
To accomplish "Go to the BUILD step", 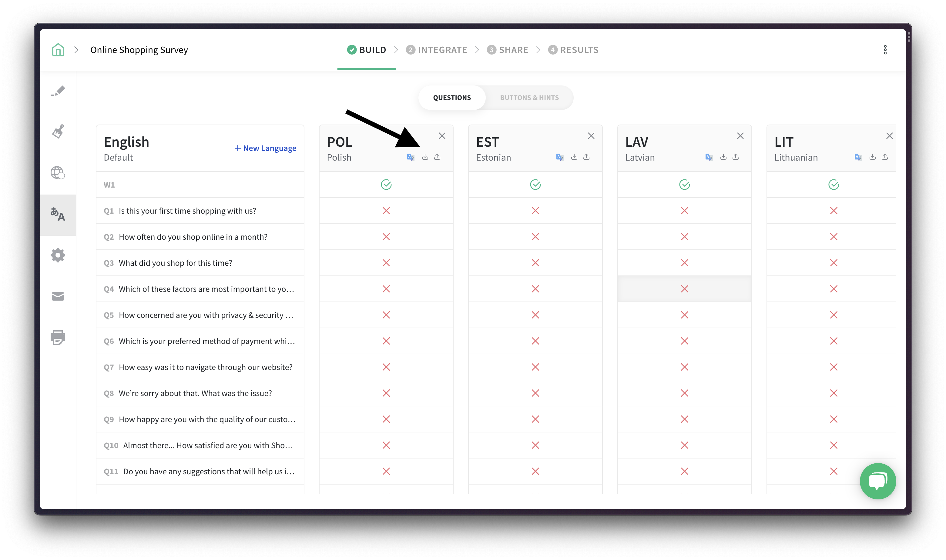I will (x=367, y=50).
